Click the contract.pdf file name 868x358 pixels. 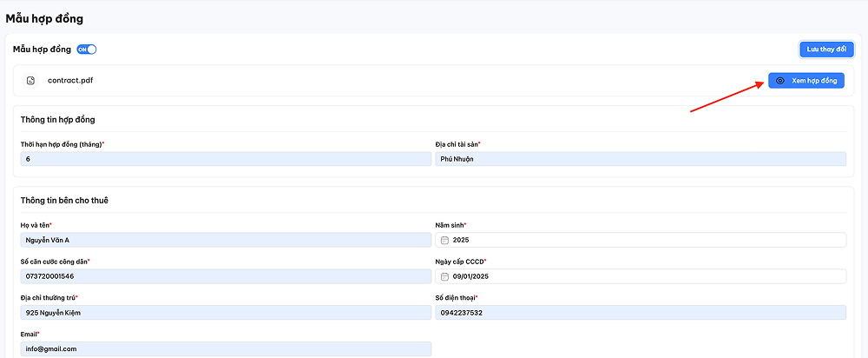[x=70, y=80]
